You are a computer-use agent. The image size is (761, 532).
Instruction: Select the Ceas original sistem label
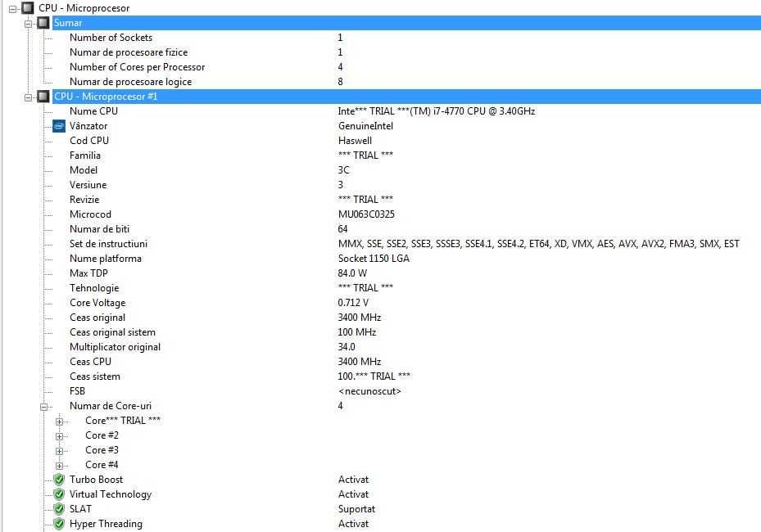click(112, 332)
